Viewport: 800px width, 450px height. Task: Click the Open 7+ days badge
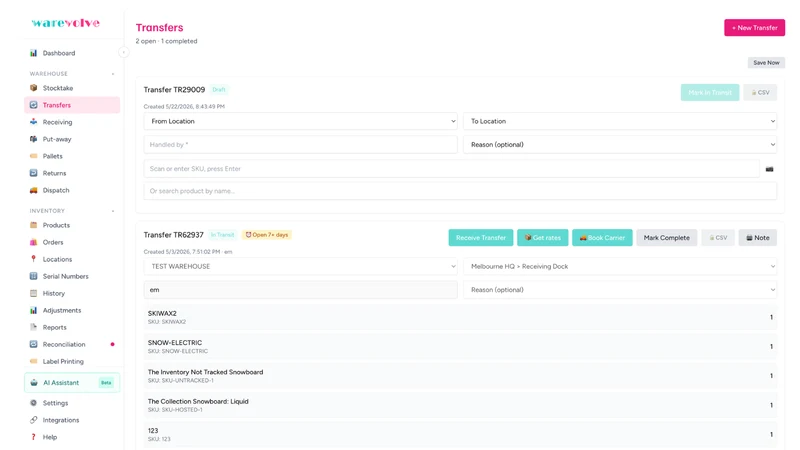click(x=267, y=235)
